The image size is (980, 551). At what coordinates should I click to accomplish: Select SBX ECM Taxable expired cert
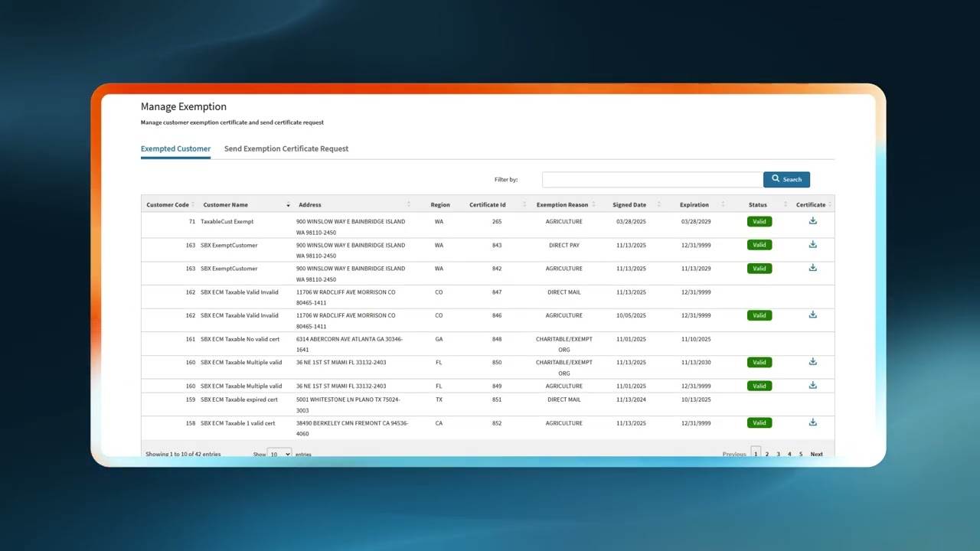239,399
